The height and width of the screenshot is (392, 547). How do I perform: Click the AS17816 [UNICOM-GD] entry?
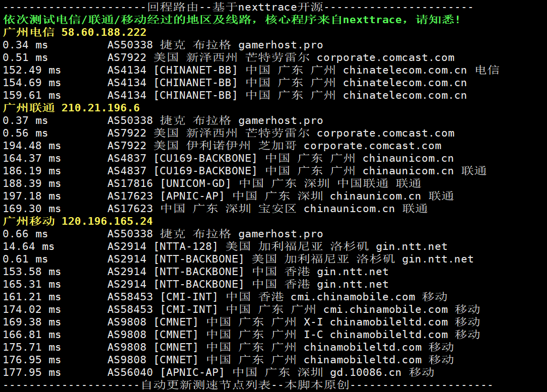pos(169,184)
